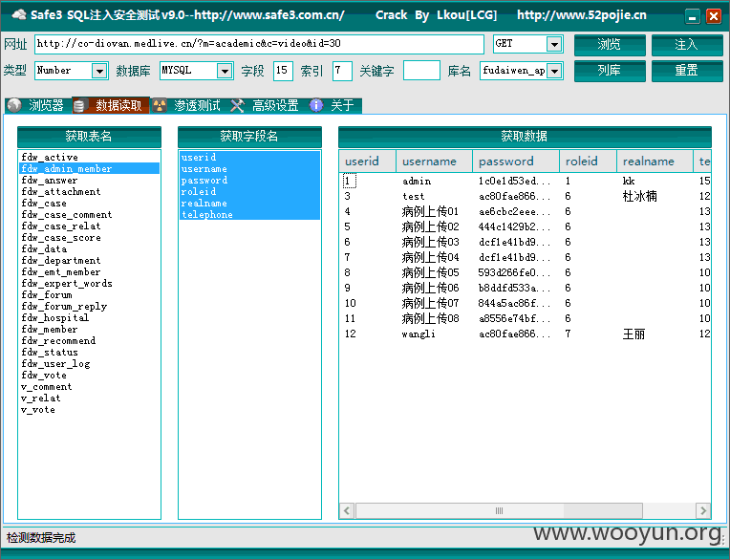This screenshot has width=730, height=560.
Task: Click the admin username cell
Action: point(417,181)
